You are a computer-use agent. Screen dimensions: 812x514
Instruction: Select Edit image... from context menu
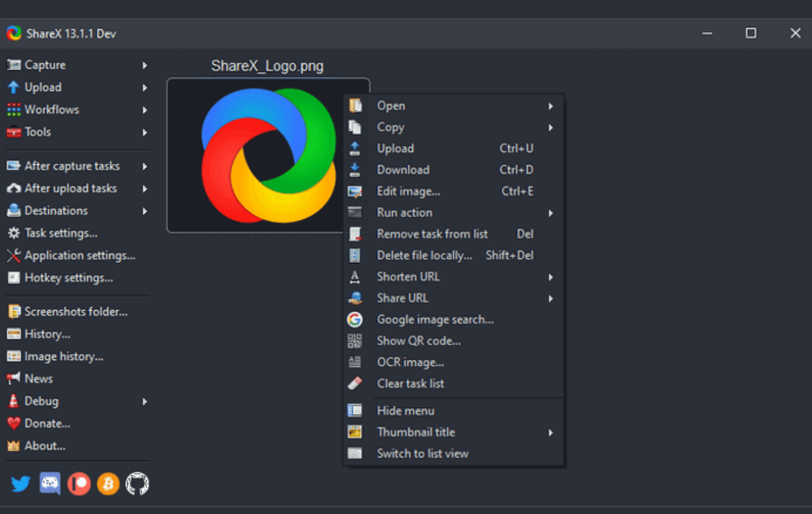[x=408, y=191]
